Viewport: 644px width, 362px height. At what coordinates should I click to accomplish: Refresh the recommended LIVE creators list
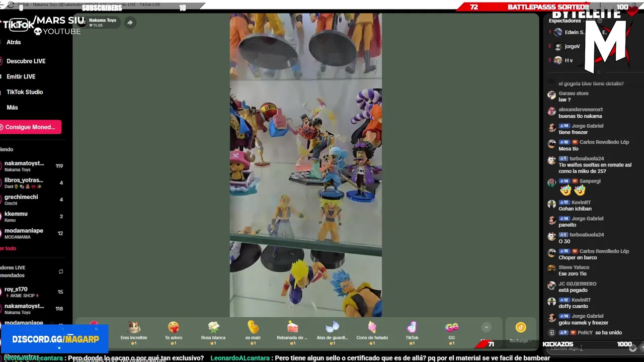point(61,271)
